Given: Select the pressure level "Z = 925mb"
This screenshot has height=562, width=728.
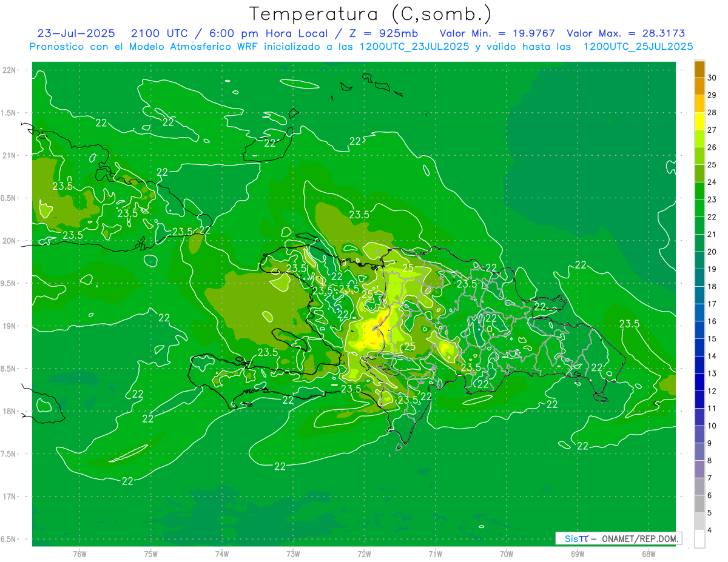Looking at the screenshot, I should click(380, 33).
